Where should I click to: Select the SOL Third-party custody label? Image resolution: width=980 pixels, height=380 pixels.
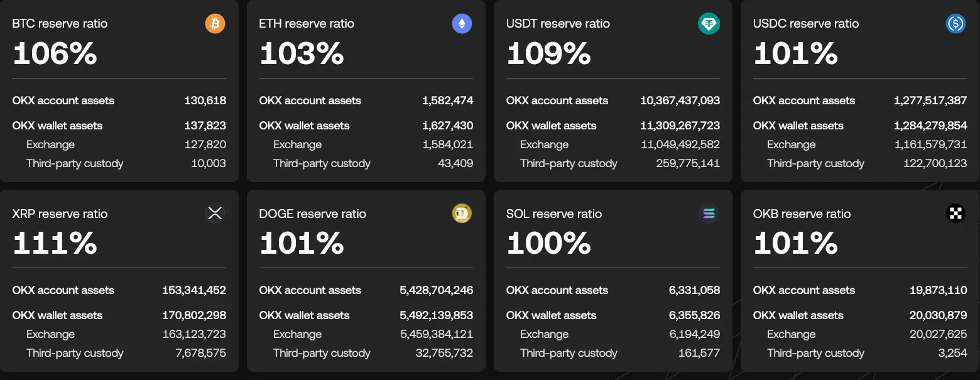[x=569, y=352]
